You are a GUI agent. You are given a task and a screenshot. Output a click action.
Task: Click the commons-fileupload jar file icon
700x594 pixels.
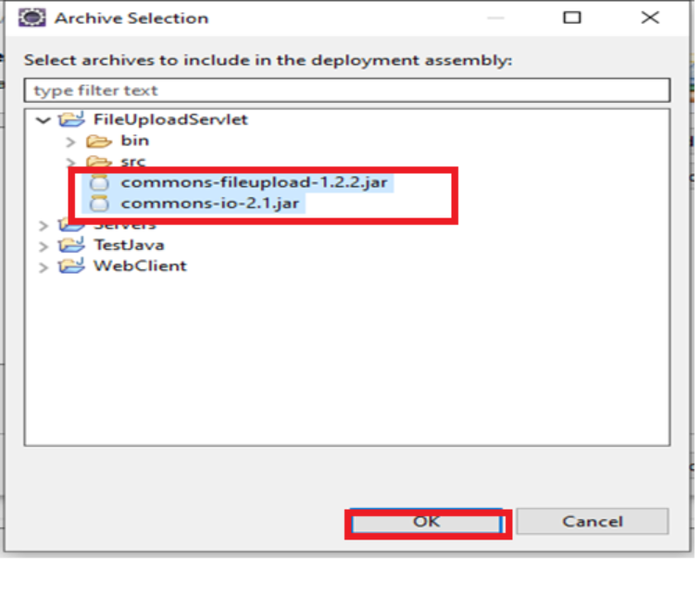[x=99, y=182]
